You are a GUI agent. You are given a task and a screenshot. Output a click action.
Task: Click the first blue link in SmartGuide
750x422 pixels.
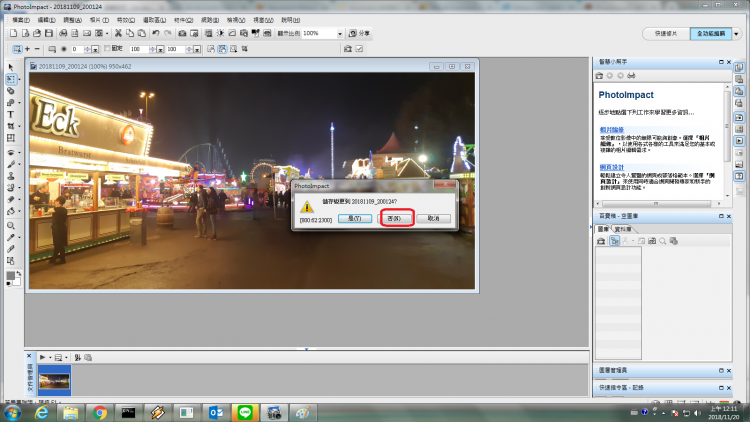pos(612,130)
